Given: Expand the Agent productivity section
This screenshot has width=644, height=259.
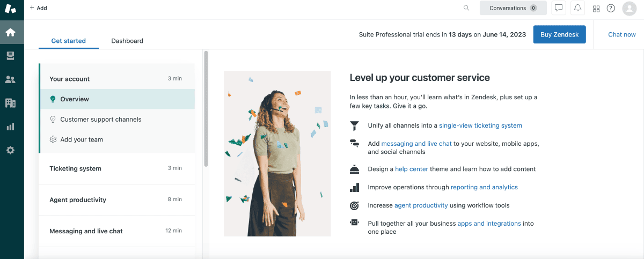Looking at the screenshot, I should coord(116,199).
